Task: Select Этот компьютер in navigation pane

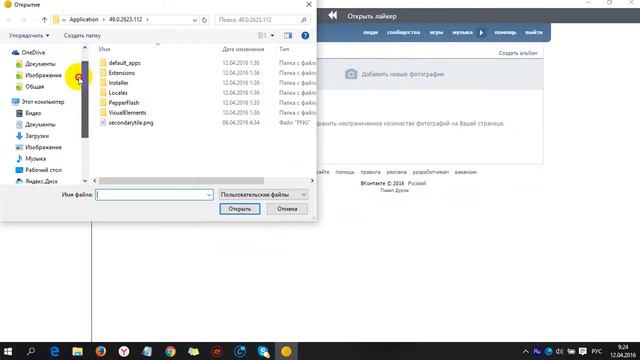Action: (38, 102)
